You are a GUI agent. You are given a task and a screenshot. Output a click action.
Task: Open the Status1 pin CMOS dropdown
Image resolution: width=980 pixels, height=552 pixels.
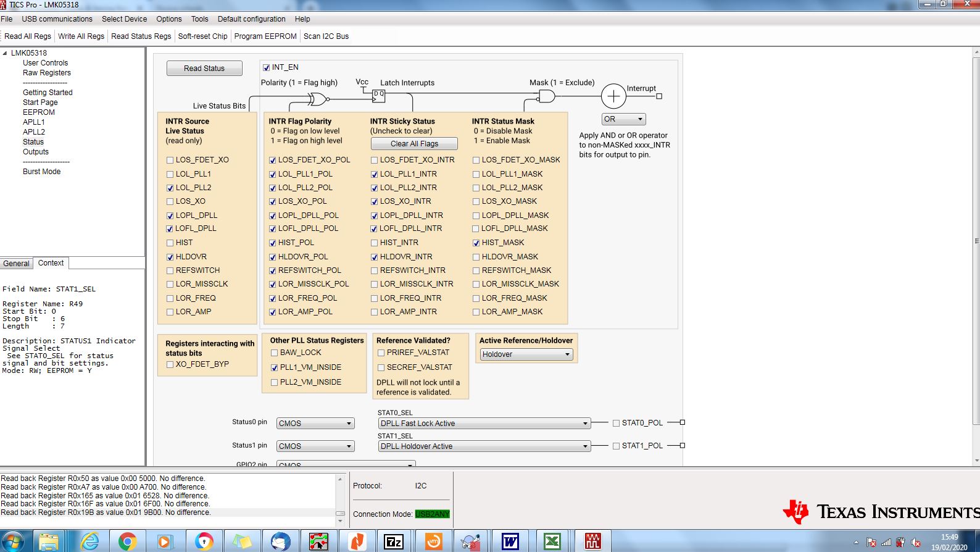(315, 446)
